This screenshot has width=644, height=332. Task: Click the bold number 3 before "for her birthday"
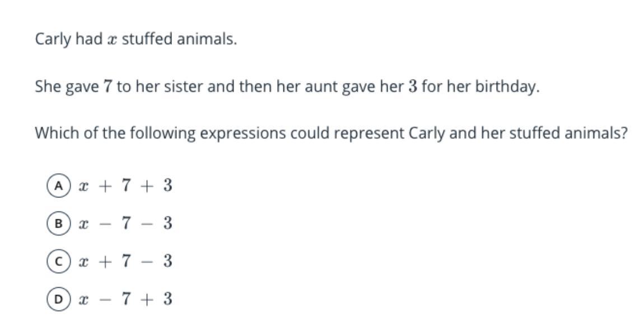click(x=413, y=87)
